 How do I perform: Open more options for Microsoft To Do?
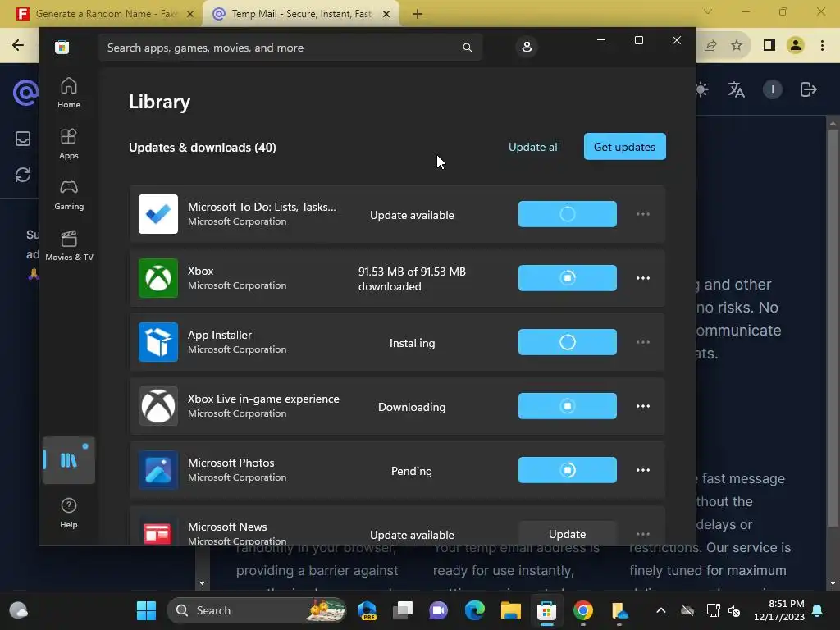tap(643, 214)
